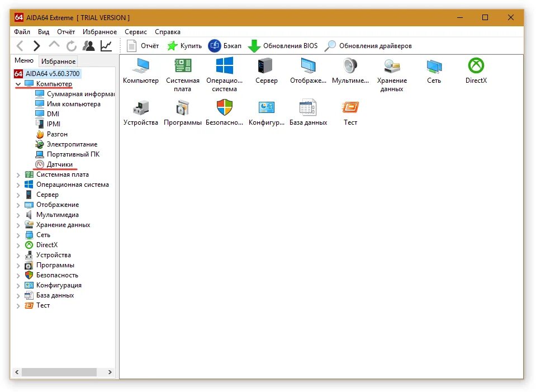Select Тест in sidebar tree
Screen dimensions: 536x392
pyautogui.click(x=37, y=305)
